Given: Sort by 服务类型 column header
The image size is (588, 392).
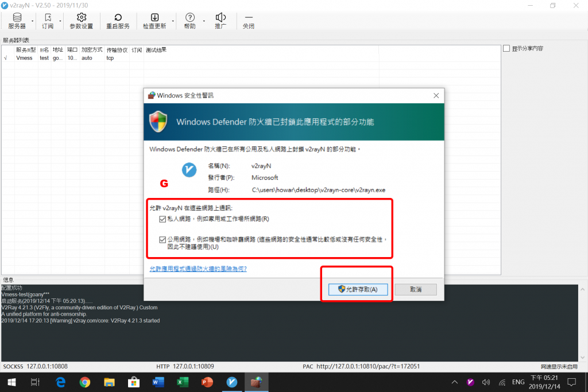Looking at the screenshot, I should (26, 50).
